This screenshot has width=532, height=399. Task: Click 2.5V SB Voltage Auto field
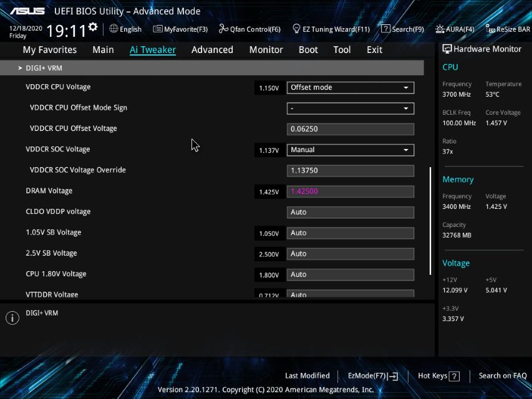tap(350, 254)
